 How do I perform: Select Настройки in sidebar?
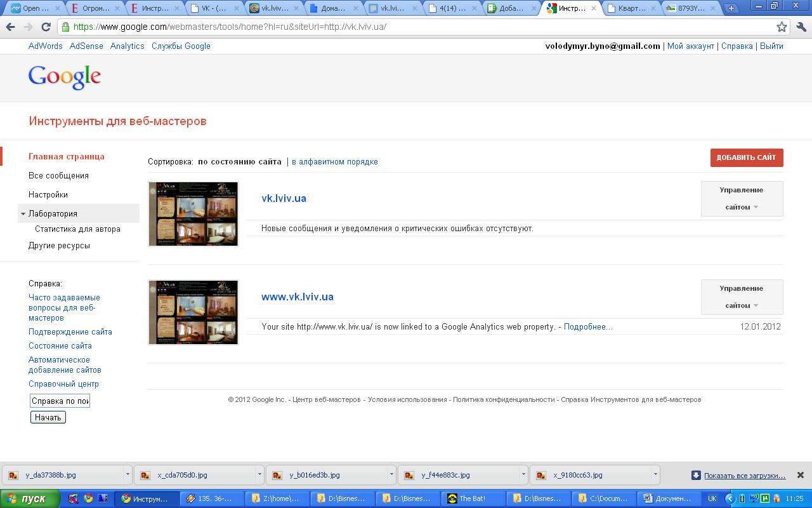pyautogui.click(x=48, y=195)
